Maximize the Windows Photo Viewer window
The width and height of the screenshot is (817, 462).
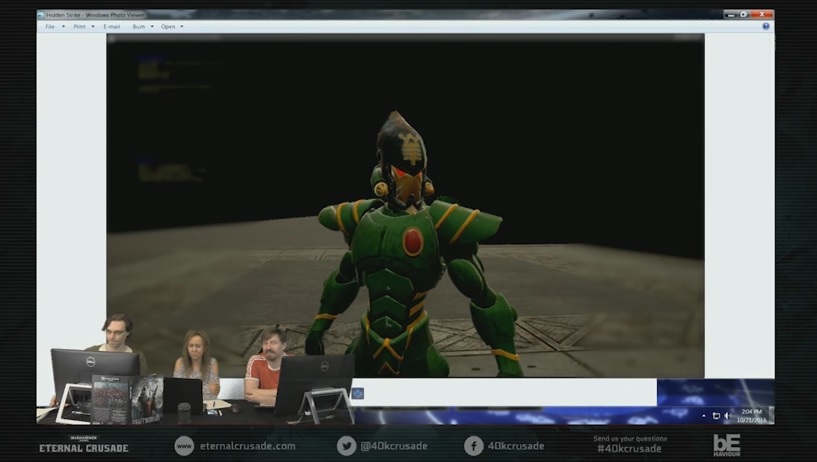coord(744,15)
